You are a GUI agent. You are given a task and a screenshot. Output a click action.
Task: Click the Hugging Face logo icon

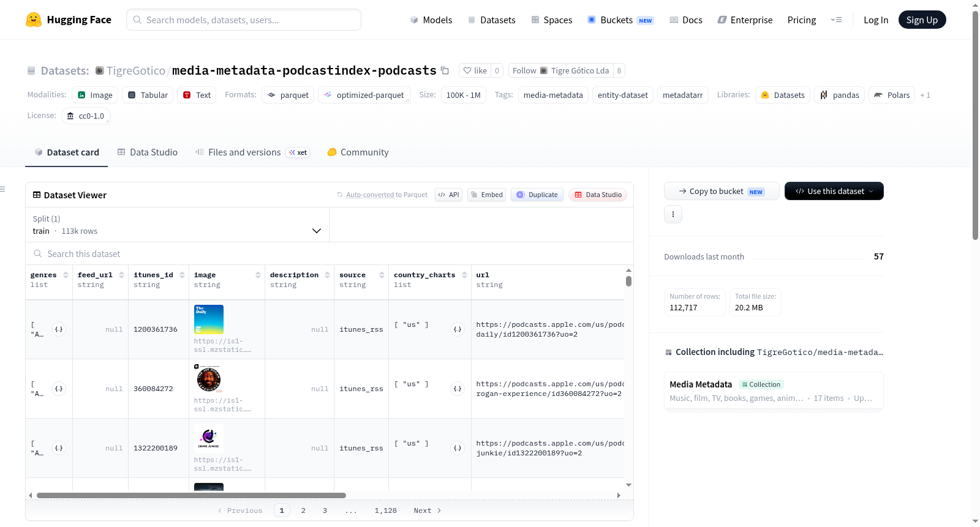34,20
